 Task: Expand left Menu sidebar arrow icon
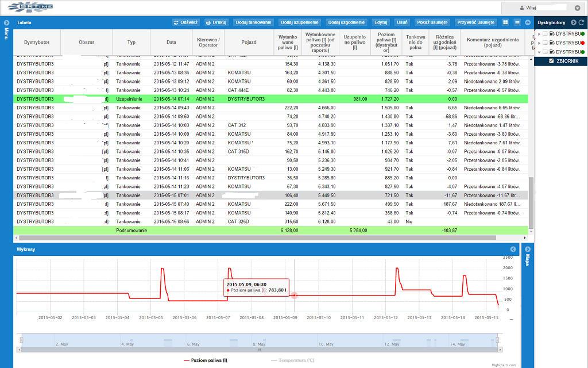[x=6, y=22]
